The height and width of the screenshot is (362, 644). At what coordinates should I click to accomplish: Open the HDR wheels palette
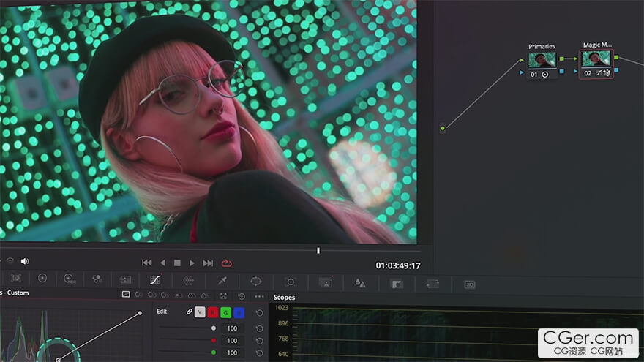(70, 279)
